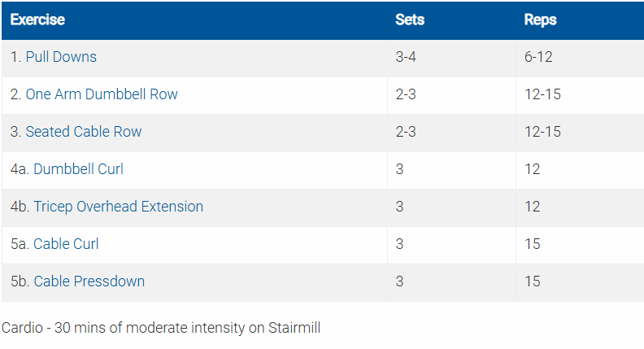The width and height of the screenshot is (644, 349).
Task: Click the Cardio Stairmill note text
Action: pyautogui.click(x=161, y=329)
